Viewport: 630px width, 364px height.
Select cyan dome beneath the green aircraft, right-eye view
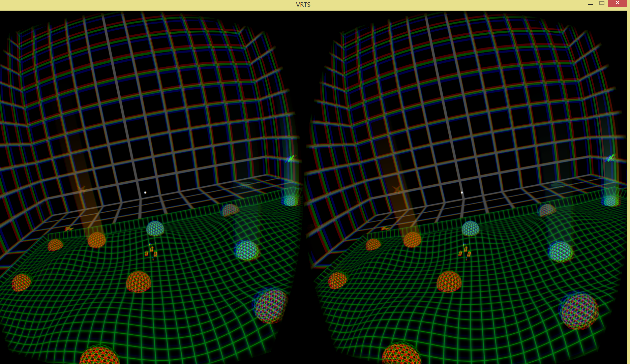611,201
